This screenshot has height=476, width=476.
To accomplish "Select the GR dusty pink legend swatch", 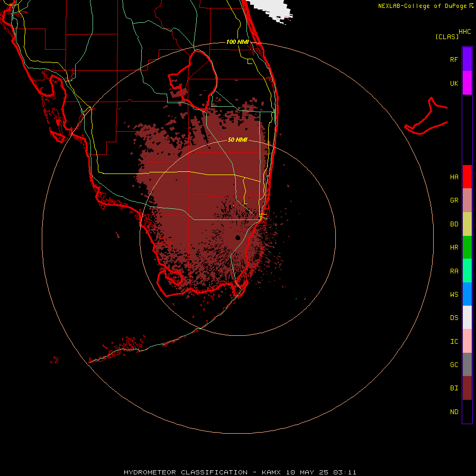I will coord(467,200).
